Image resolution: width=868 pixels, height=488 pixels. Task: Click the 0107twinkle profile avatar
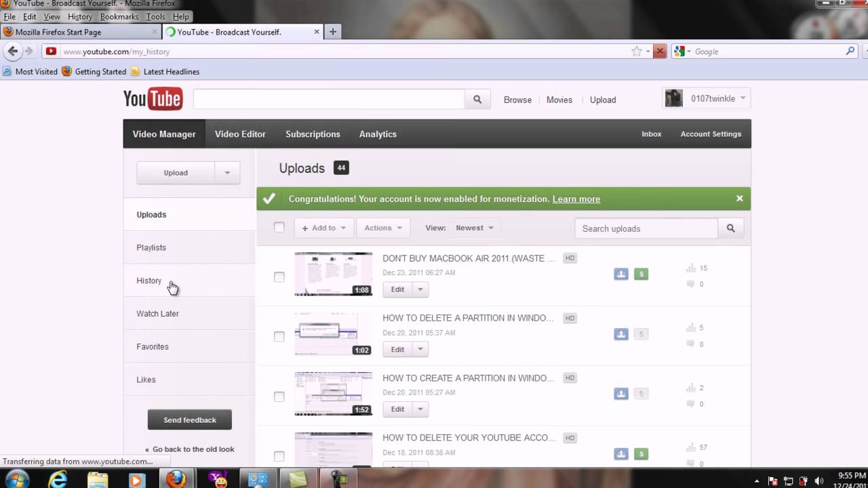tap(673, 98)
